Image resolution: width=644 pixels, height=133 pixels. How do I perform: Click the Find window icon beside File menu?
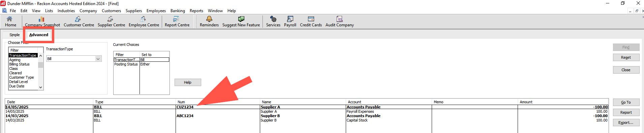pyautogui.click(x=4, y=11)
